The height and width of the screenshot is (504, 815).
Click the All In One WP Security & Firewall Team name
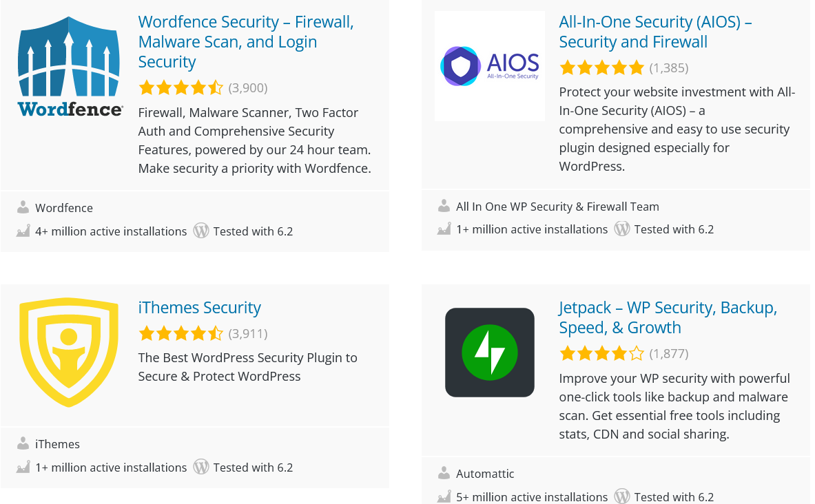[557, 206]
